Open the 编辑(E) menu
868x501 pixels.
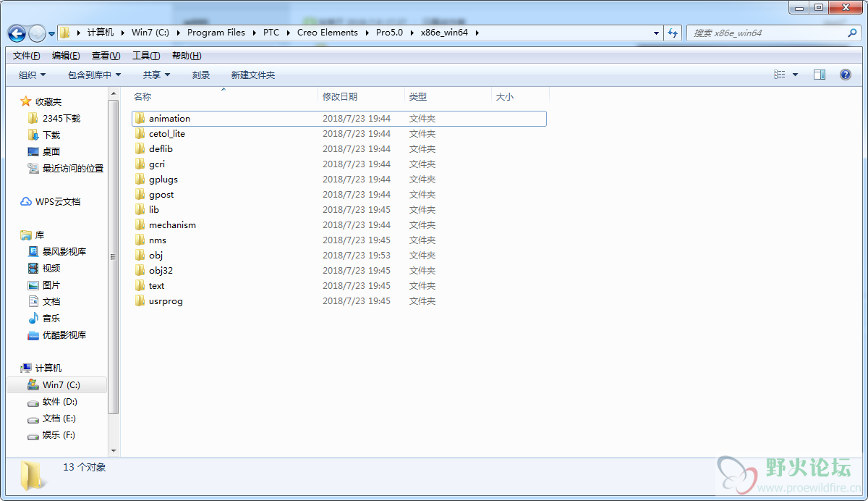(66, 56)
